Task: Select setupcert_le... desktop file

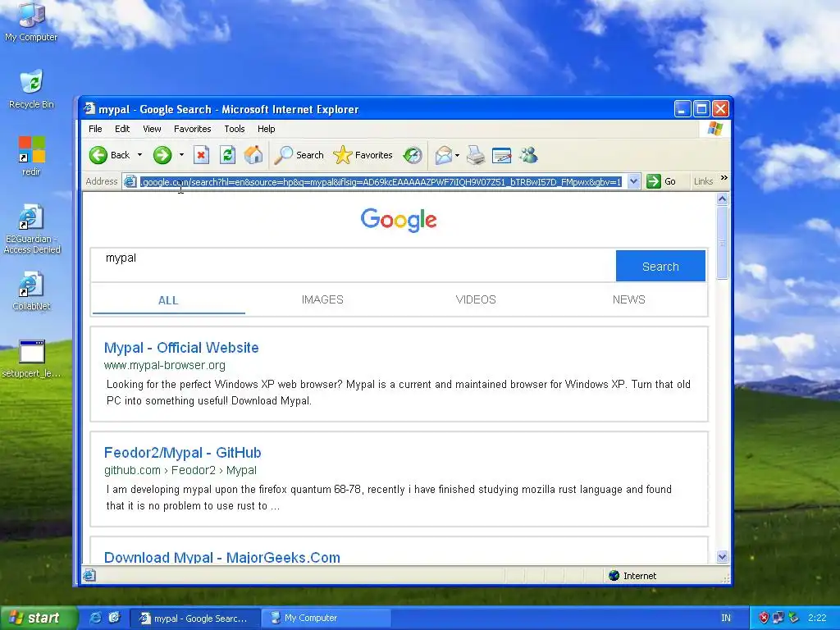Action: (x=32, y=358)
